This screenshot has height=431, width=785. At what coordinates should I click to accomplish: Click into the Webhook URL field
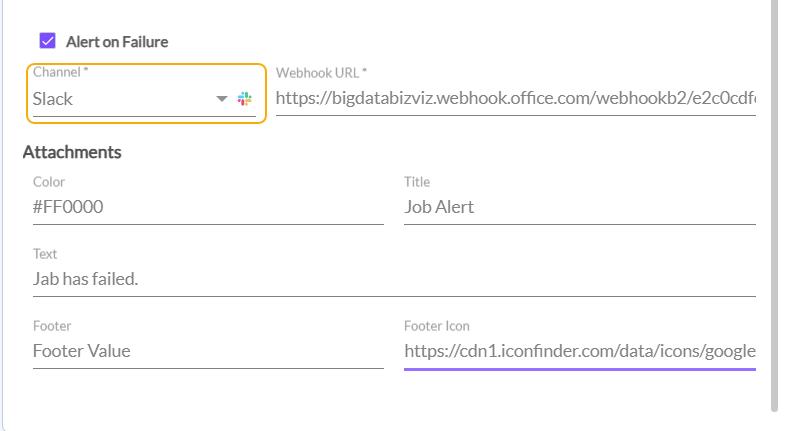(x=515, y=98)
